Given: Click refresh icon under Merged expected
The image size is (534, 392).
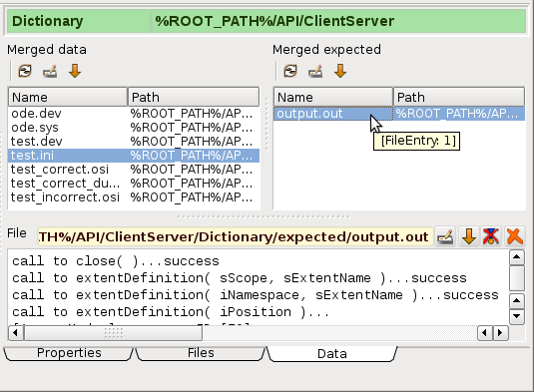Looking at the screenshot, I should [x=290, y=72].
